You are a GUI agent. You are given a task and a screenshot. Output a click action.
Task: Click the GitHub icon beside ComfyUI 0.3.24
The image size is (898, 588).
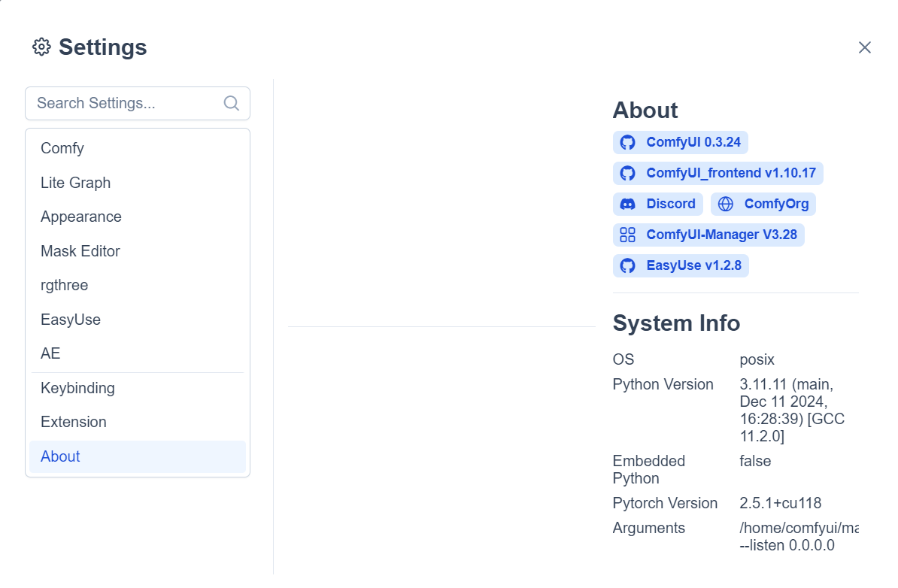pyautogui.click(x=627, y=142)
